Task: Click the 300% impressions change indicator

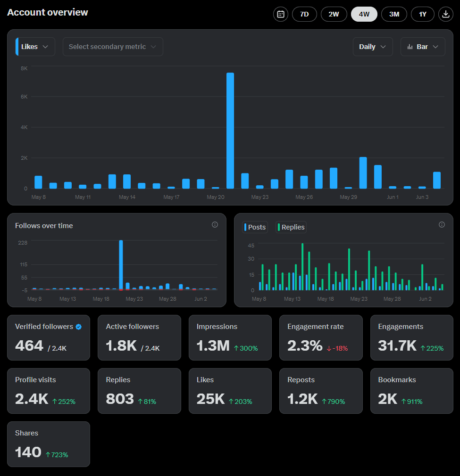Action: click(x=246, y=348)
